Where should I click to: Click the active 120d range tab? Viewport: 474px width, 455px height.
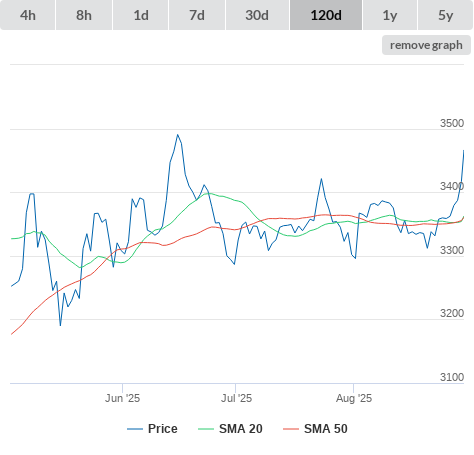pos(326,15)
